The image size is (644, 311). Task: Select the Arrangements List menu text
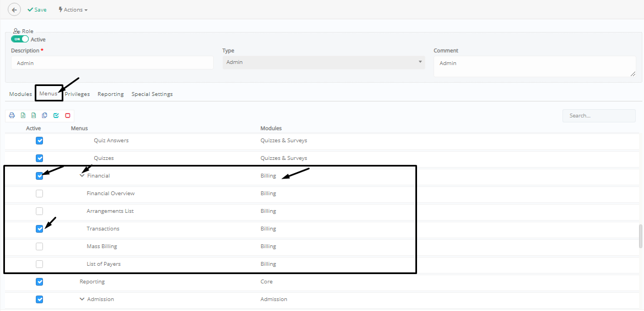click(110, 211)
